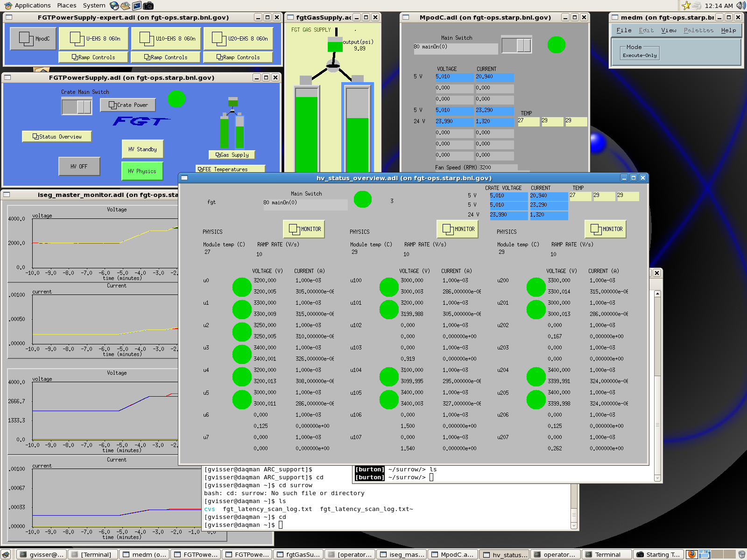Viewport: 747px width, 560px height.
Task: Switch to MpodC.a taskbar entry
Action: (453, 554)
